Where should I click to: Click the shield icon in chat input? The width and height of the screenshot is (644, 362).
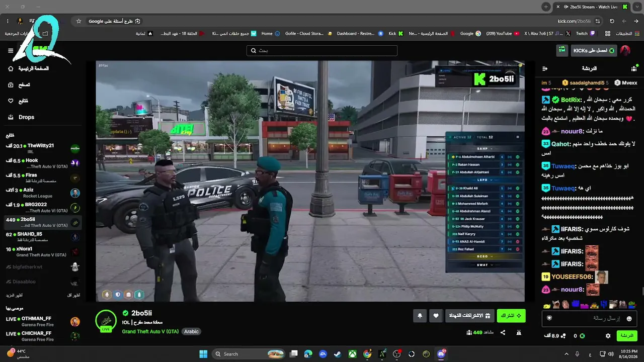click(549, 318)
